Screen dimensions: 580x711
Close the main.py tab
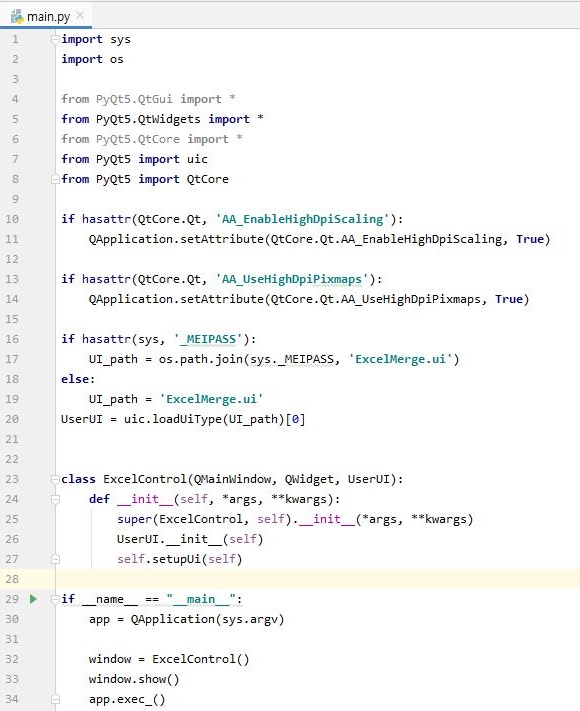tap(80, 15)
